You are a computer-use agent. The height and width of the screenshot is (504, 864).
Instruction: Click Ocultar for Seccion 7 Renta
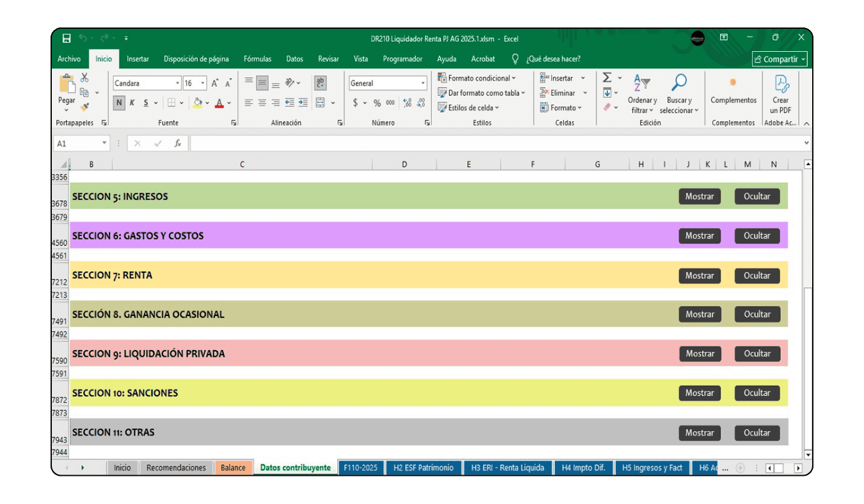(756, 276)
